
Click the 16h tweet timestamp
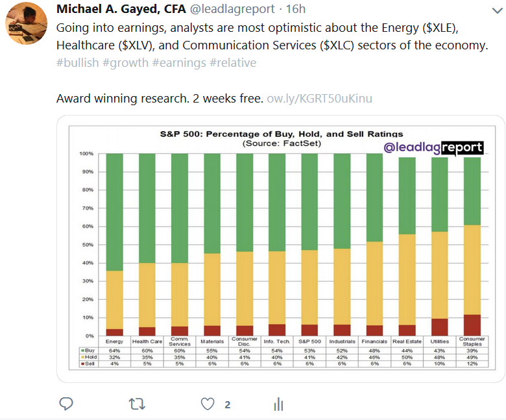[296, 10]
